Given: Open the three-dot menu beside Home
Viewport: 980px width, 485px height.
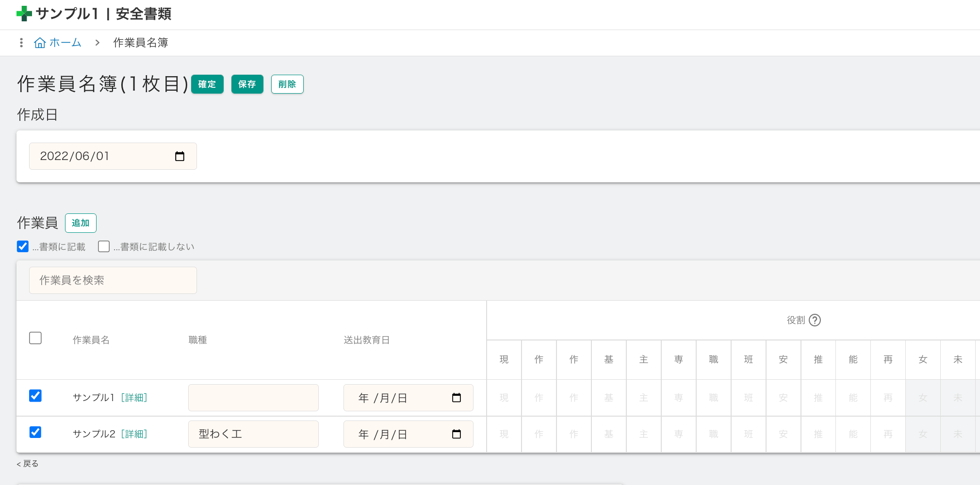Looking at the screenshot, I should coord(21,43).
